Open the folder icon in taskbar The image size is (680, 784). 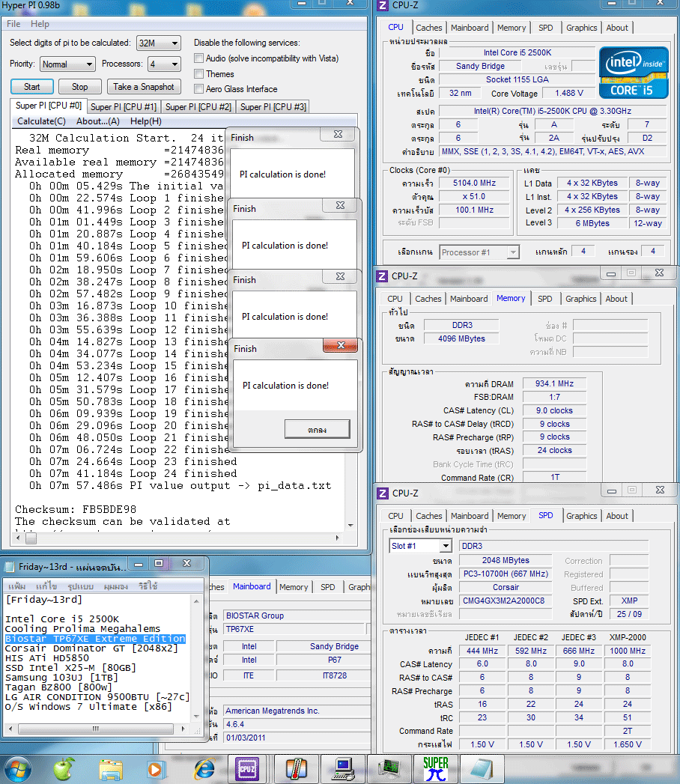[111, 770]
